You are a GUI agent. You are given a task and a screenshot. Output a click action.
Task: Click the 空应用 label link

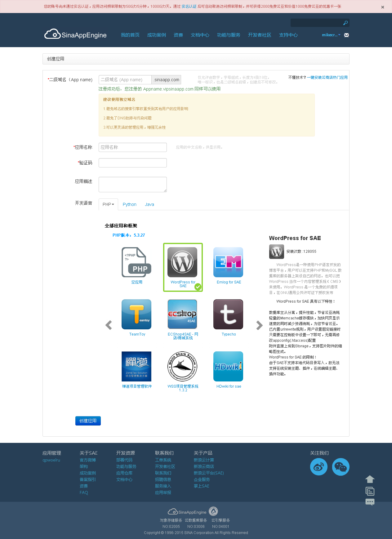pyautogui.click(x=137, y=282)
